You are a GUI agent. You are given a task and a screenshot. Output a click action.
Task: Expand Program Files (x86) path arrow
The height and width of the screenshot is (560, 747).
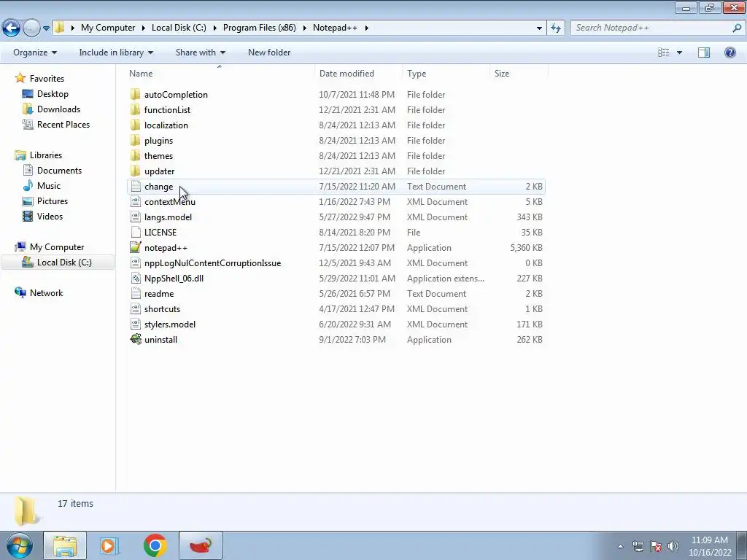tap(304, 28)
